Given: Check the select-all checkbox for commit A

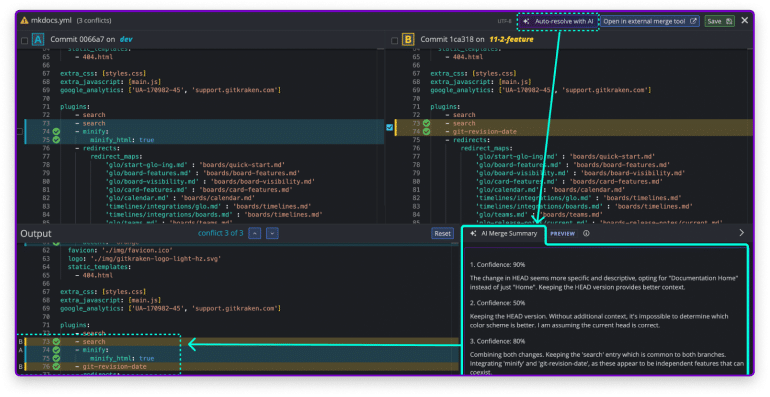Looking at the screenshot, I should 24,40.
